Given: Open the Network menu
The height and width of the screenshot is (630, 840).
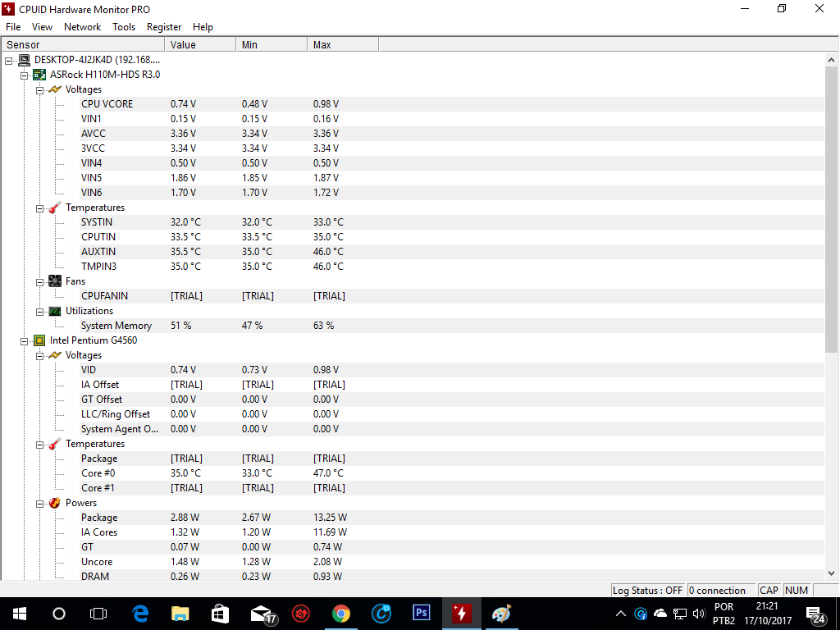Looking at the screenshot, I should (83, 27).
